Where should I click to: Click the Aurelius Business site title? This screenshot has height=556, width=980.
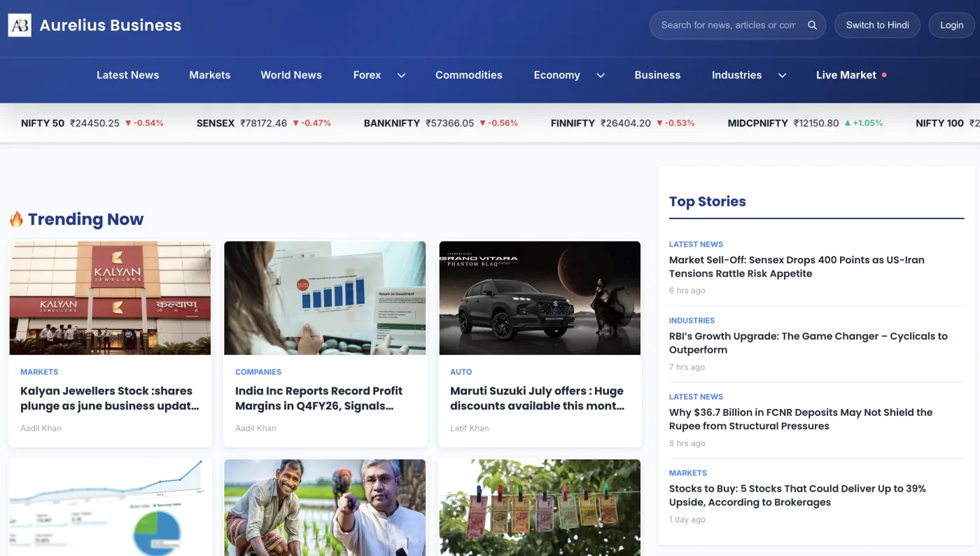pos(111,25)
